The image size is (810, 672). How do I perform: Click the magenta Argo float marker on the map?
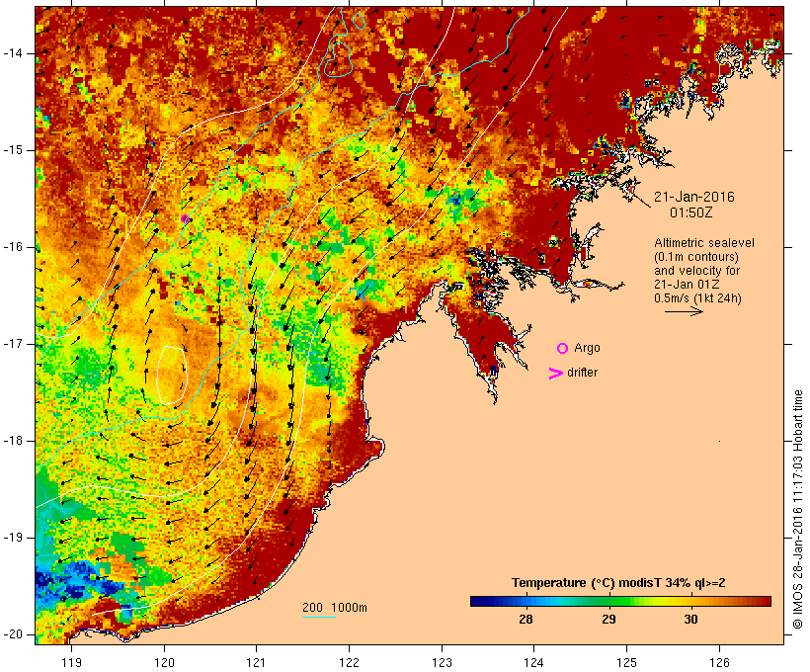186,219
